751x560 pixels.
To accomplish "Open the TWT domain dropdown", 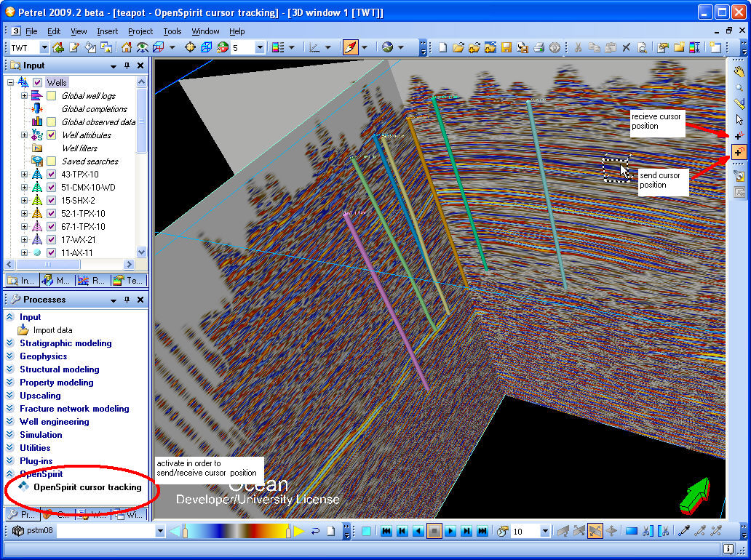I will 44,48.
